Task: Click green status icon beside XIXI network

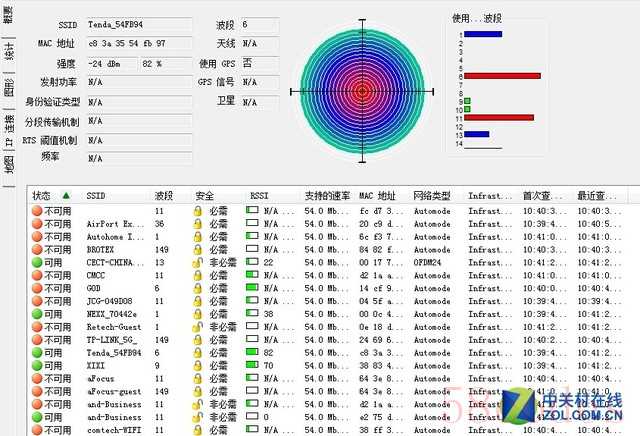Action: (36, 366)
